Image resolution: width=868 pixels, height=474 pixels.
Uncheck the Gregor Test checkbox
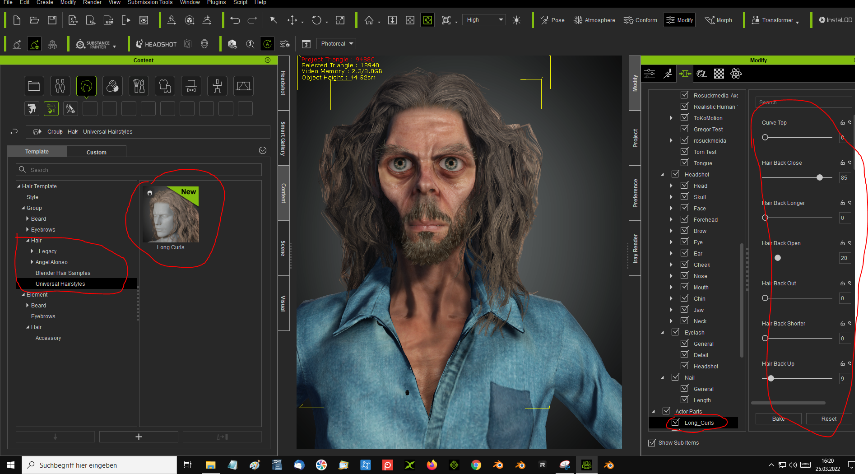pos(684,129)
